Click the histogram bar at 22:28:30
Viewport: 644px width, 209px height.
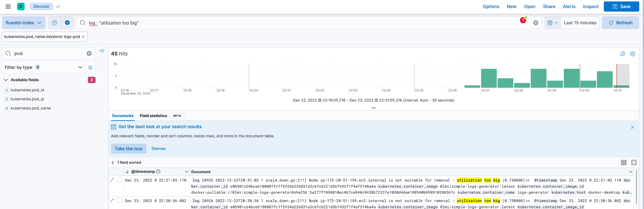[538, 78]
